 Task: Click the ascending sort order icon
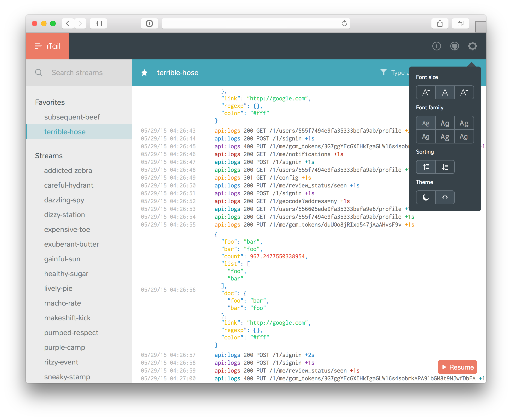pyautogui.click(x=425, y=167)
